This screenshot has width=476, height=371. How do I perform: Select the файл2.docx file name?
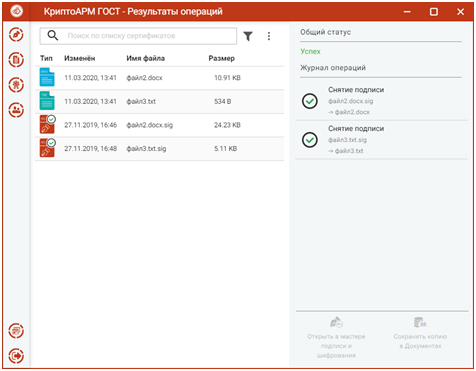144,78
